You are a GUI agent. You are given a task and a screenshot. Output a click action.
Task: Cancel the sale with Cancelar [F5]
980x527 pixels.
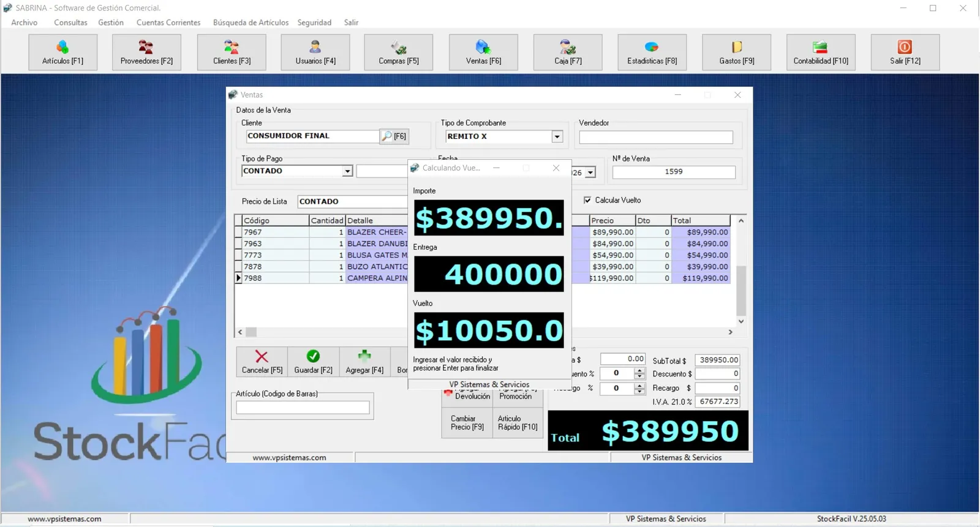click(x=262, y=362)
